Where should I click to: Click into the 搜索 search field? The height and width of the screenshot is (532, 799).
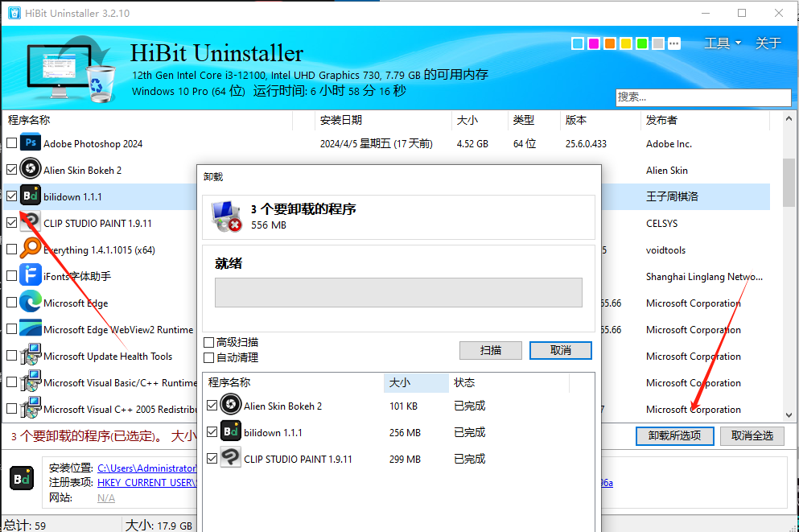coord(703,97)
